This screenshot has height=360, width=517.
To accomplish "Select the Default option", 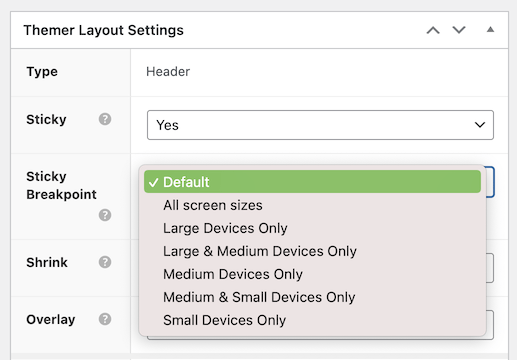I will point(312,182).
